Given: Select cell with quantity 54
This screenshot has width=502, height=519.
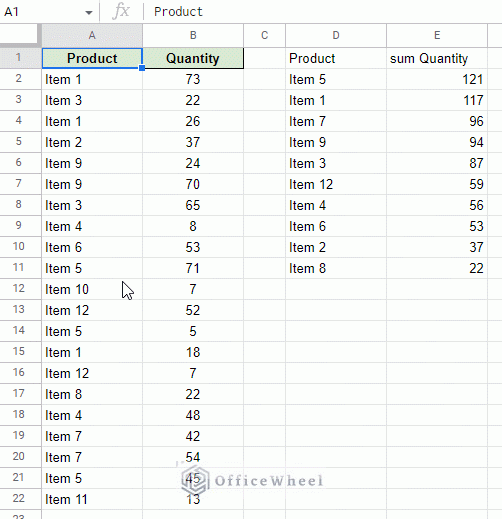Looking at the screenshot, I should pos(193,457).
